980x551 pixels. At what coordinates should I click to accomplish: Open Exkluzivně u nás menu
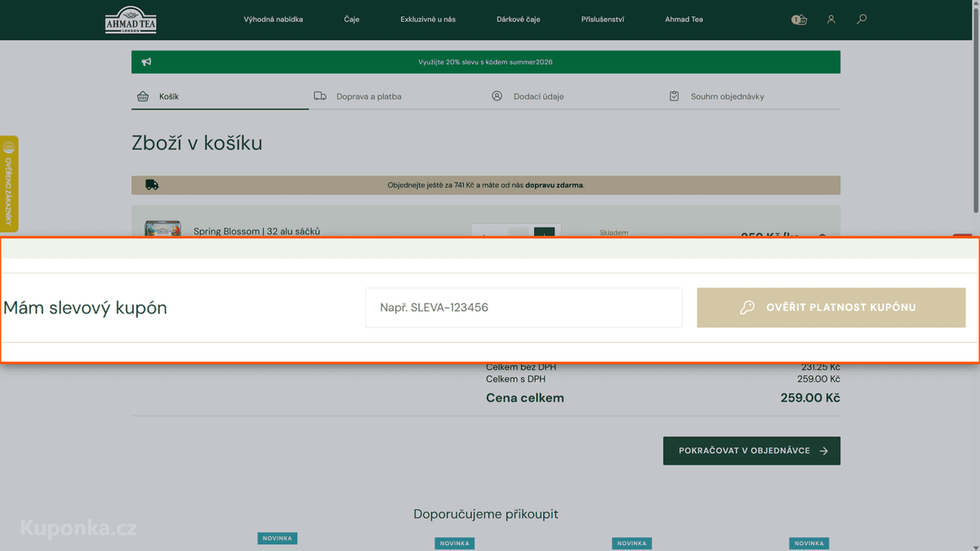click(428, 20)
